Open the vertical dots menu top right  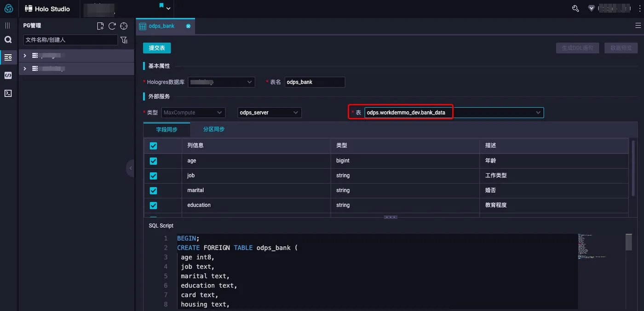(640, 8)
